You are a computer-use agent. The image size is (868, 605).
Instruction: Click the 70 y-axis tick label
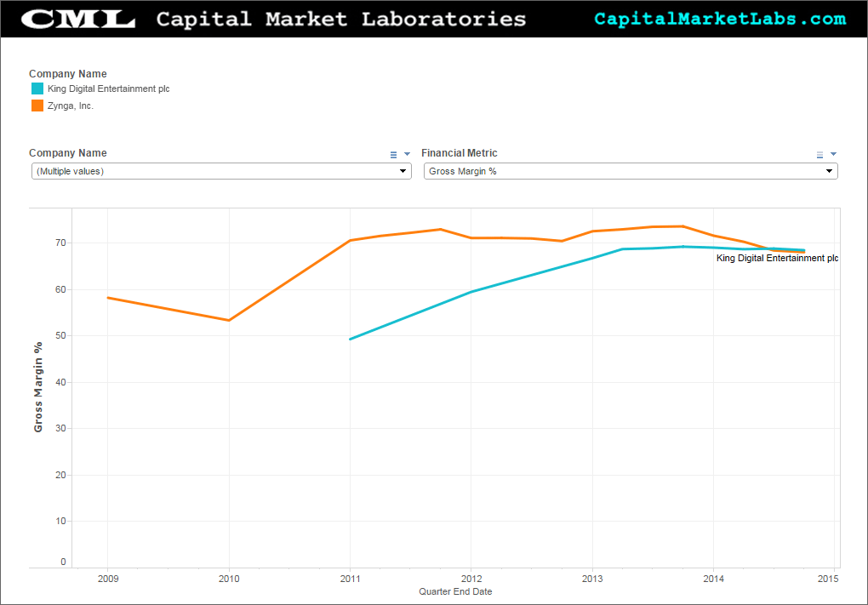coord(60,243)
